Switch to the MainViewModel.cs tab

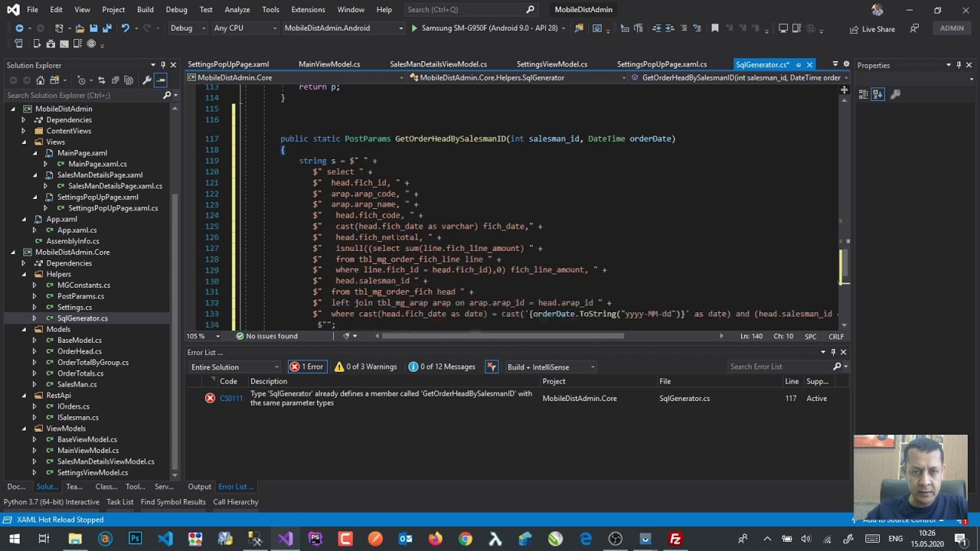tap(329, 64)
